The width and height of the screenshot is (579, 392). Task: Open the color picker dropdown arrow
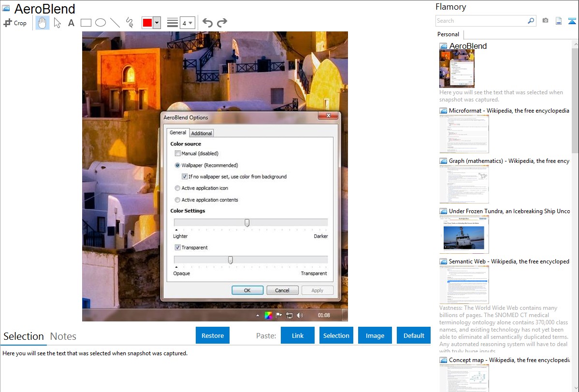[x=157, y=23]
